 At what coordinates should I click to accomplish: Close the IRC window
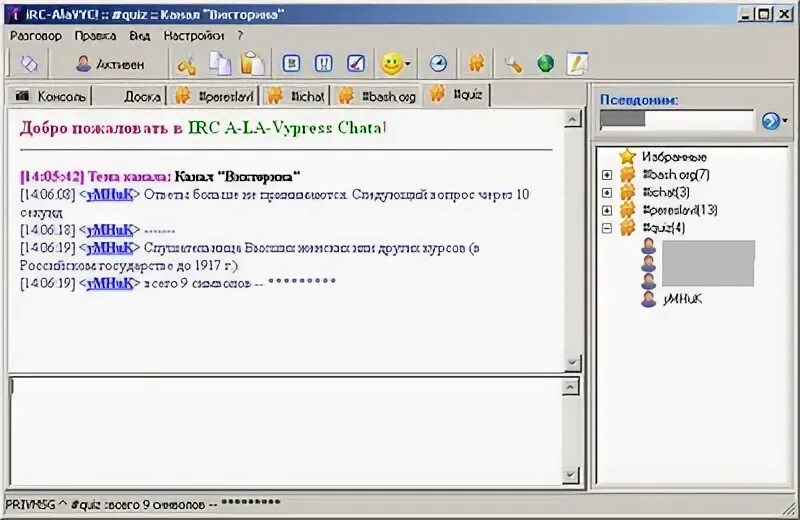[x=784, y=14]
